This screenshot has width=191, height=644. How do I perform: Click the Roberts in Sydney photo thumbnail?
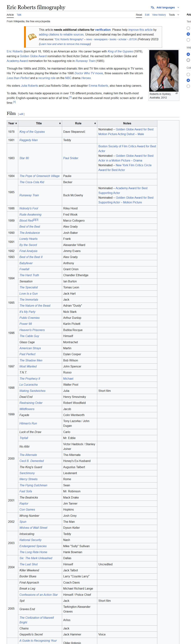pyautogui.click(x=164, y=71)
